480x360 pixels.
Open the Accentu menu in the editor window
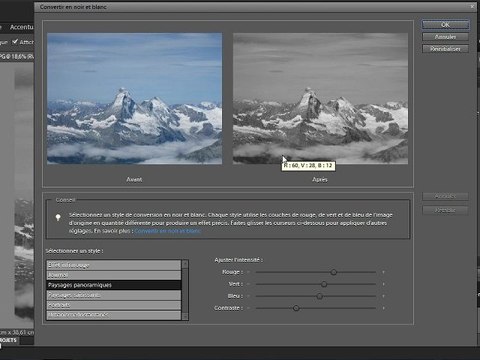22,27
